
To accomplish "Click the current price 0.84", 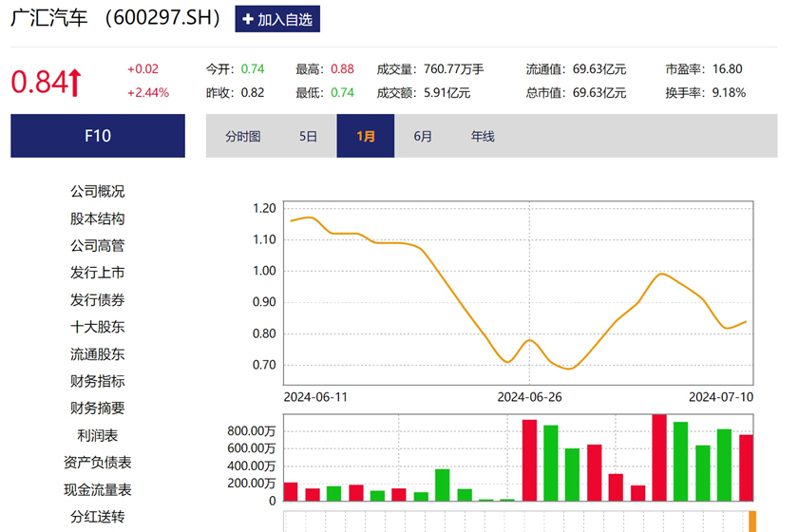I will tap(39, 82).
